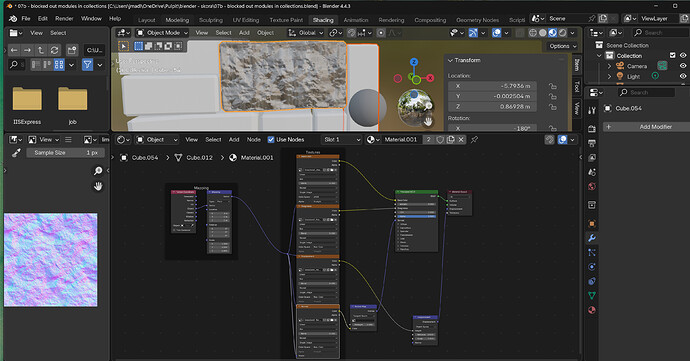Adjust Sample Size slider in image editor
Screen dimensions: 690x361
click(65, 153)
